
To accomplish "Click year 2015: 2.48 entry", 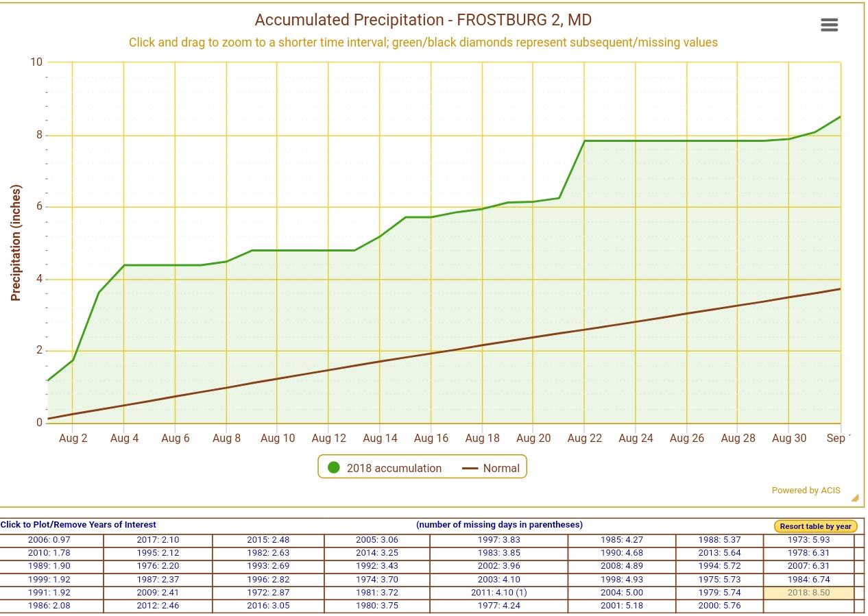I will (268, 540).
